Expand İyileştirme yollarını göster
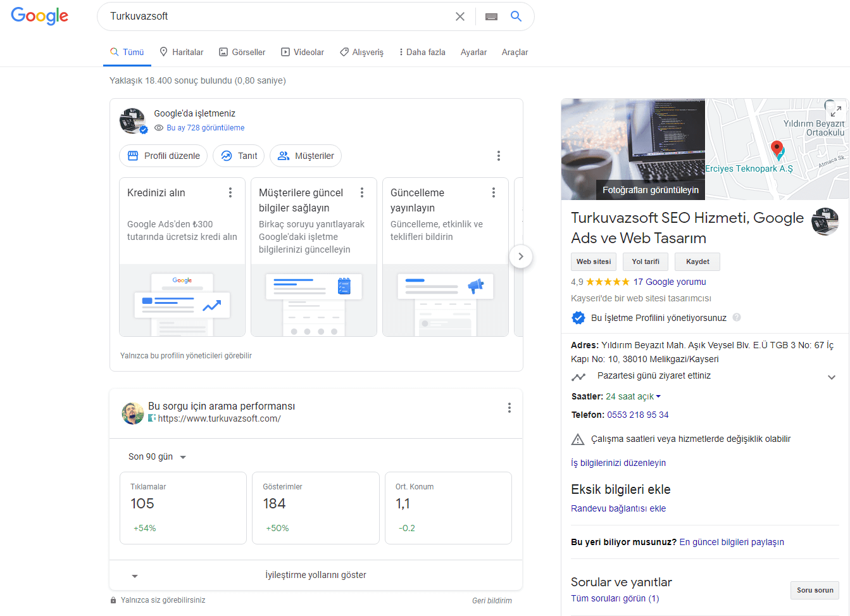 [x=316, y=575]
